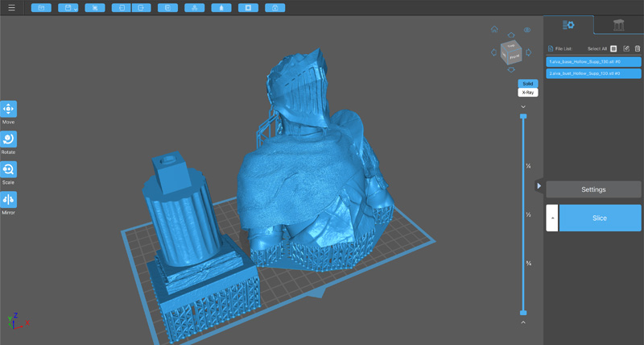Open the Save options dropdown arrow
644x345 pixels.
[76, 9]
